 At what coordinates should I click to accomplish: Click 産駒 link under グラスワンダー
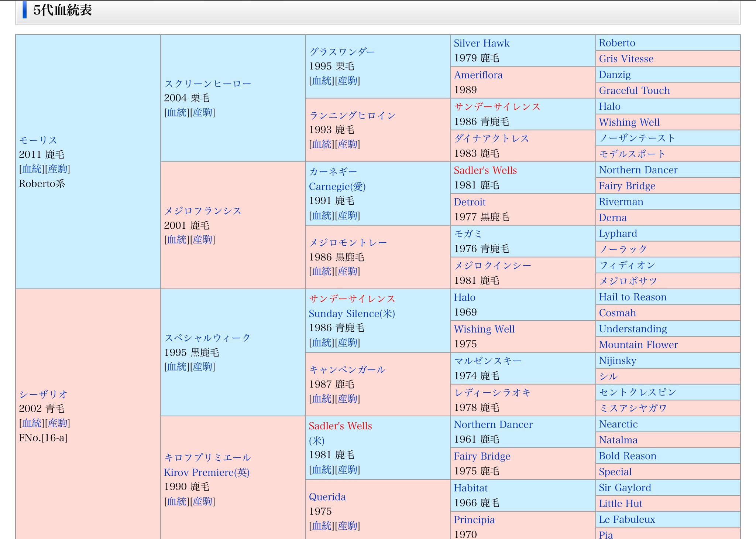tap(347, 81)
